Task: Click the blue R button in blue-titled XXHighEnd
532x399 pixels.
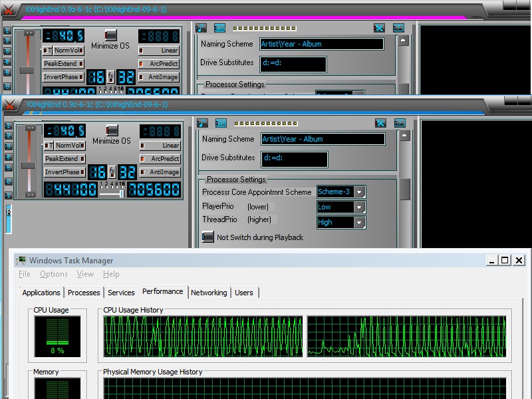Action: coord(9,219)
